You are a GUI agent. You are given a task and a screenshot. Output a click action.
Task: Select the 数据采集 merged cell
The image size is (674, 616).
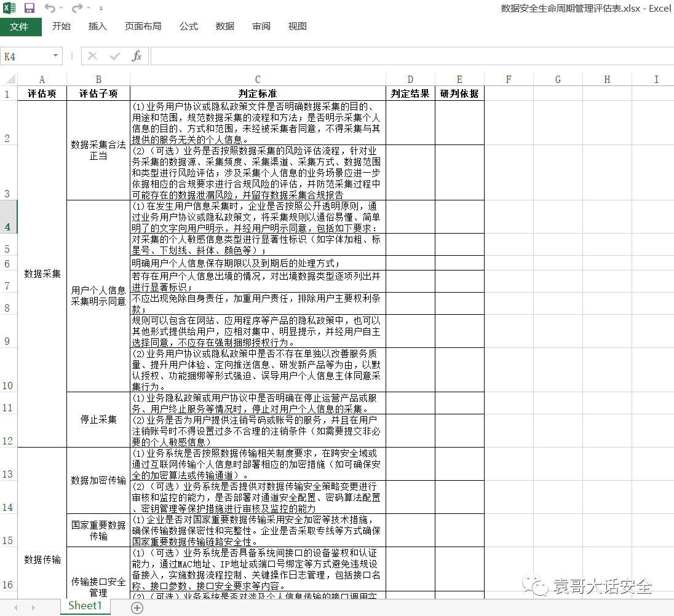point(42,274)
